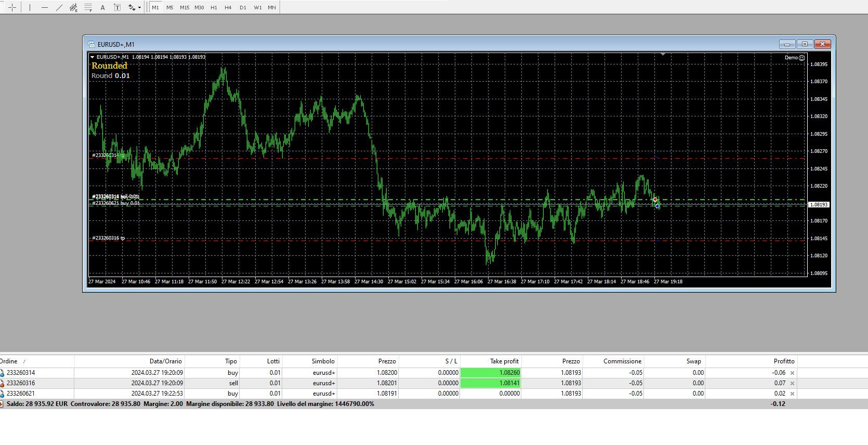Click the #233260316 tp line label

(109, 238)
